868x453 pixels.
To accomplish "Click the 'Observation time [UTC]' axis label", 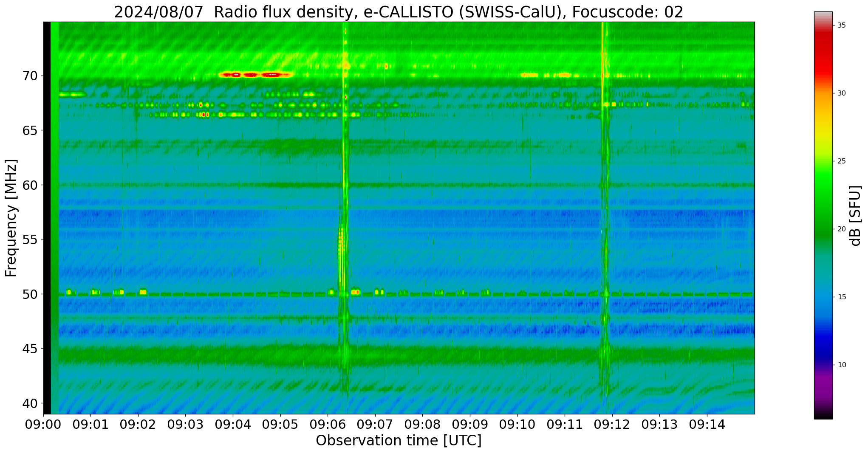I will click(x=399, y=441).
